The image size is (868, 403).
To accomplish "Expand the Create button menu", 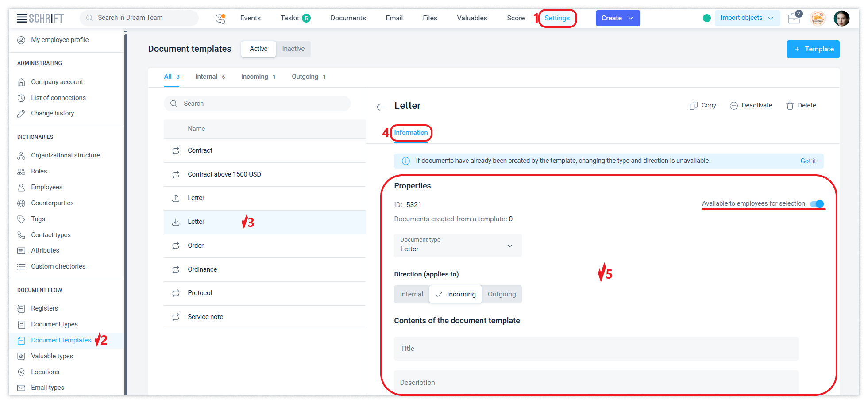I will 631,18.
